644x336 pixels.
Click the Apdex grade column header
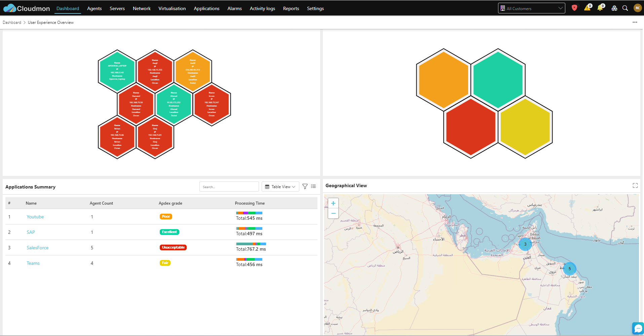[x=171, y=203]
